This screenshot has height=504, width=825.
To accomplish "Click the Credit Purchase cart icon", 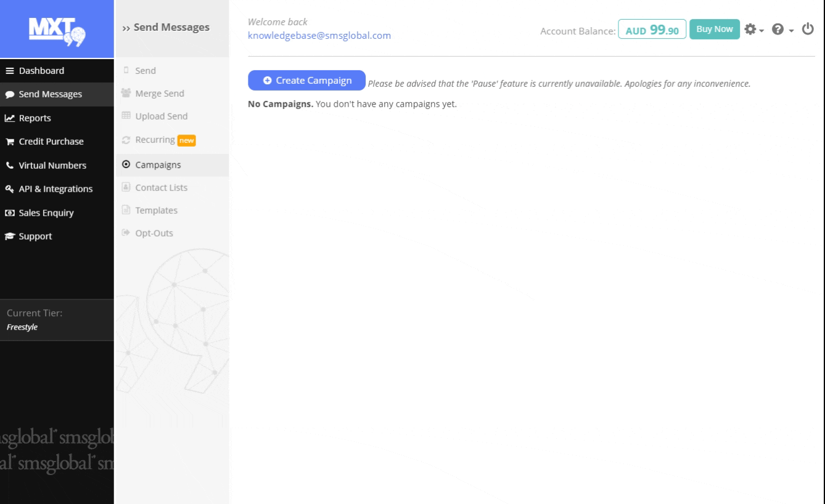I will (10, 142).
